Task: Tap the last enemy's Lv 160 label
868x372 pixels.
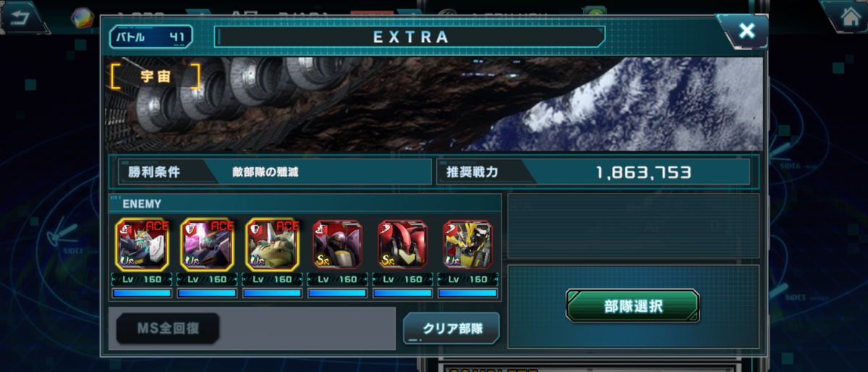Action: point(468,279)
